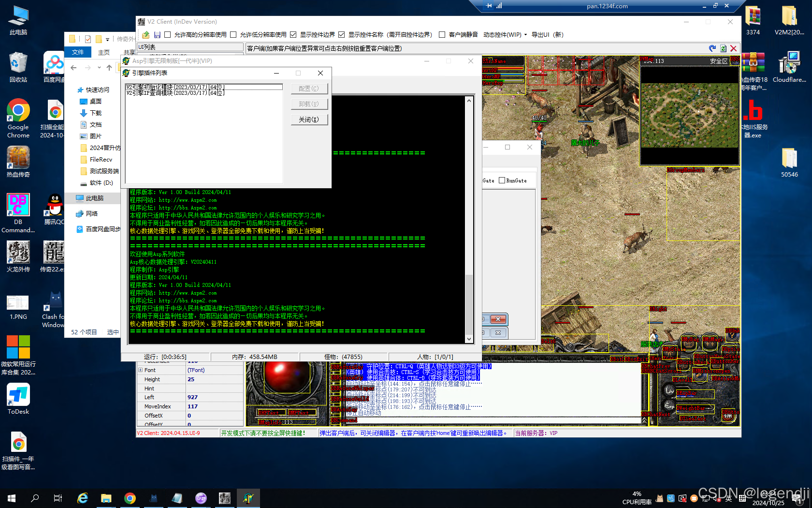Viewport: 812px width, 508px height.
Task: Enable 客户端静音 checkbox
Action: tap(442, 35)
